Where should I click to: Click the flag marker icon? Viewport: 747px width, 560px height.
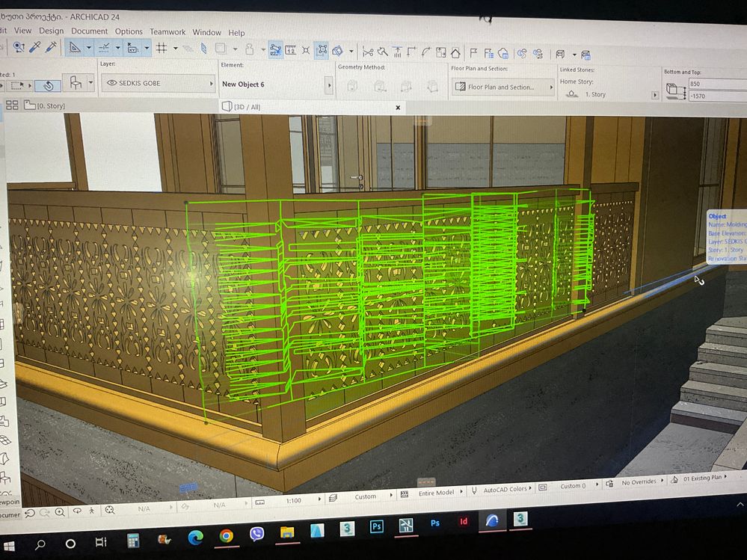473,53
